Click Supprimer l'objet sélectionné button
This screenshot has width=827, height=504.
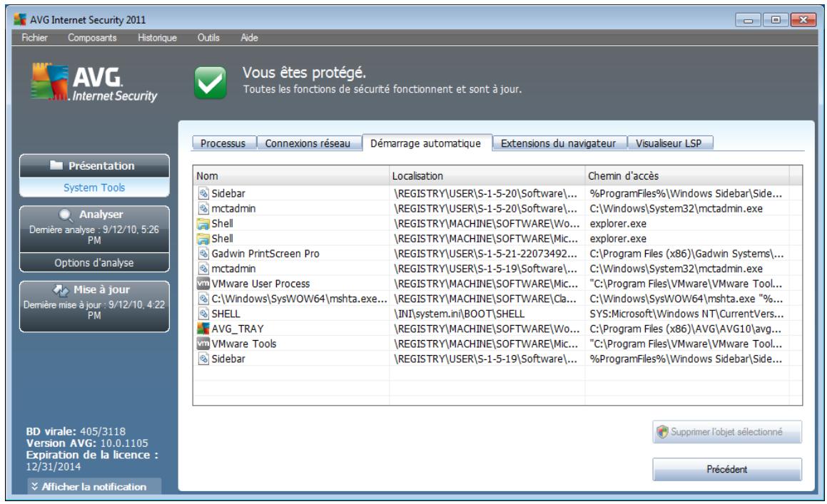point(727,432)
